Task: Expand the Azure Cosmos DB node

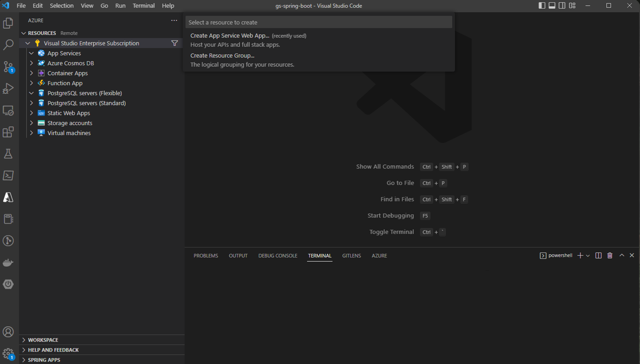Action: [x=31, y=63]
